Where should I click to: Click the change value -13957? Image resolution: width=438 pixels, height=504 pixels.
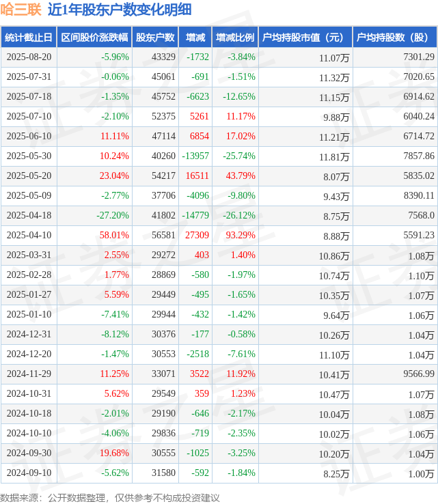click(195, 156)
